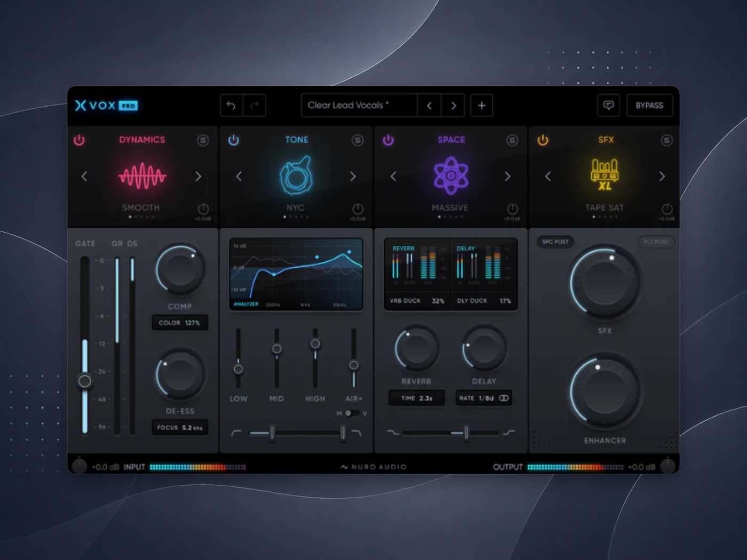Click the Space gain knob icon near Massive
Image resolution: width=747 pixels, height=560 pixels.
click(512, 209)
